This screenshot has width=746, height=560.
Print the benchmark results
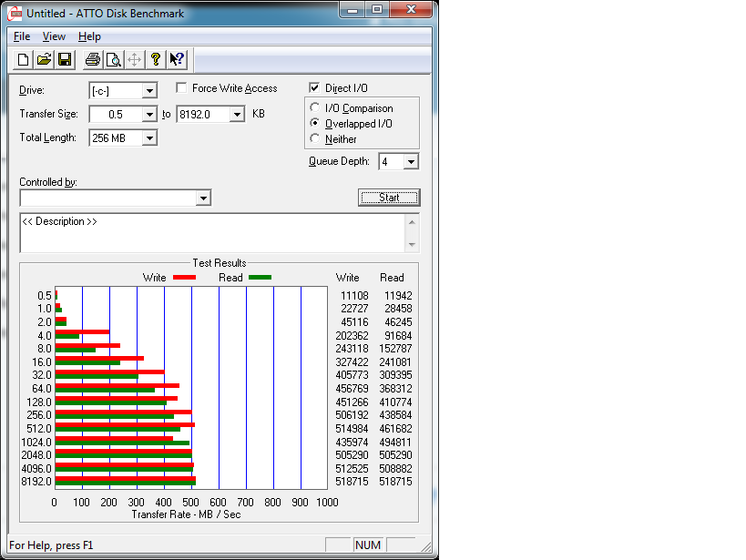pyautogui.click(x=92, y=59)
